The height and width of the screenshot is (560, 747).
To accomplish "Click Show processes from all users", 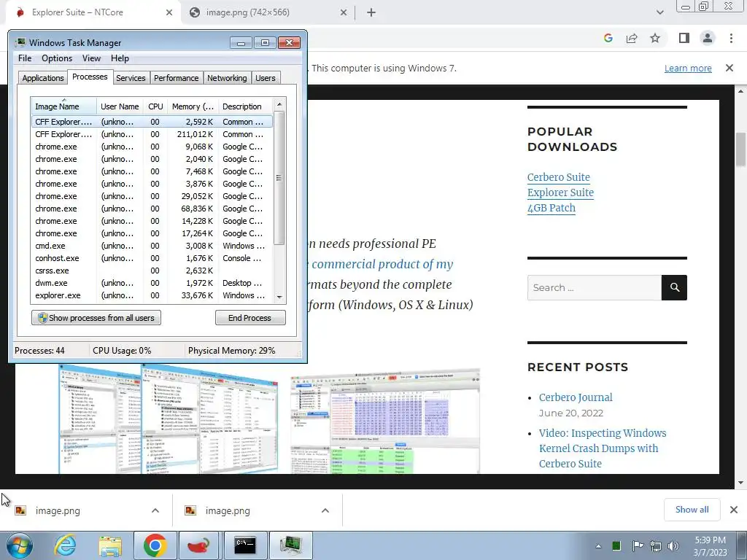I will [x=96, y=318].
